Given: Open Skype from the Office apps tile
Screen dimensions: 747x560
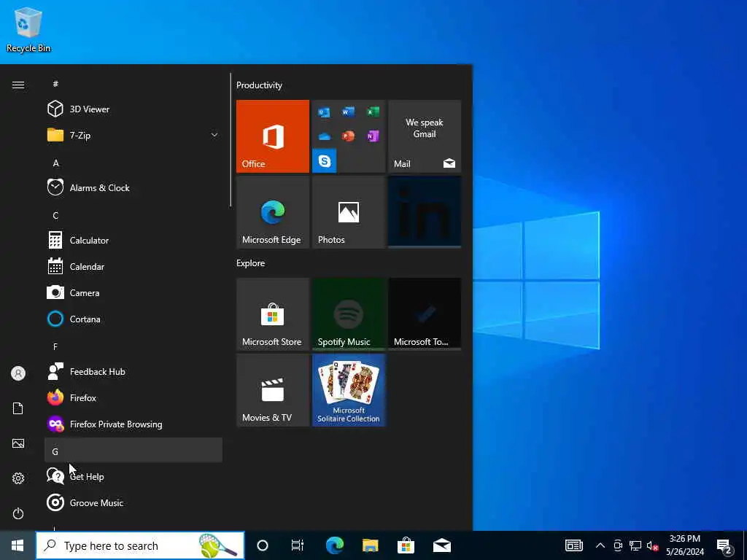Looking at the screenshot, I should [x=325, y=161].
